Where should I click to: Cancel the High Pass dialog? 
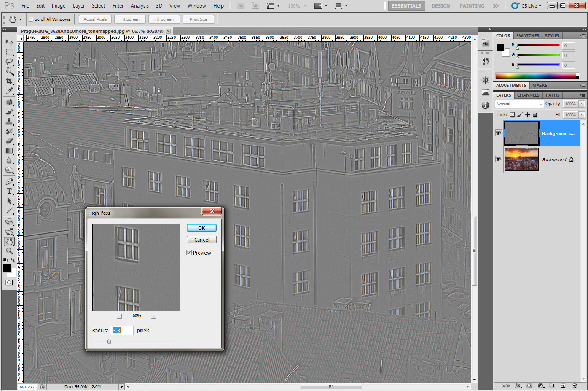[x=201, y=240]
